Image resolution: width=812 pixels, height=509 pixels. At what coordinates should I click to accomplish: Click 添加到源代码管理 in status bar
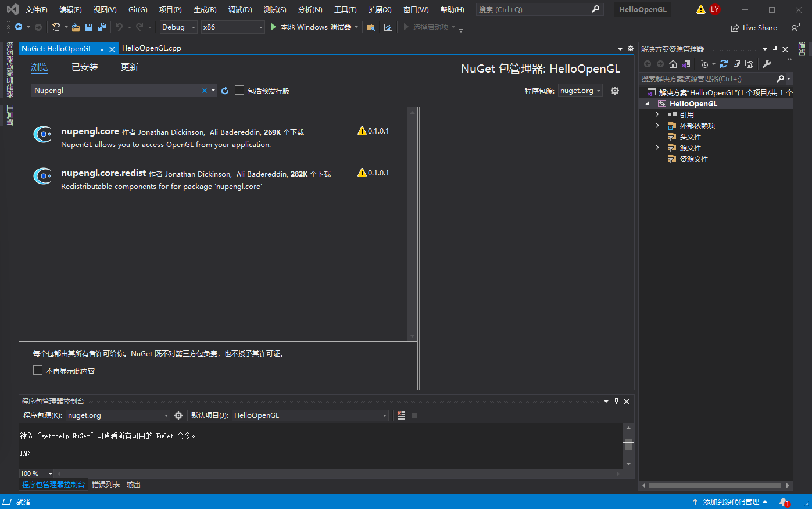[730, 502]
